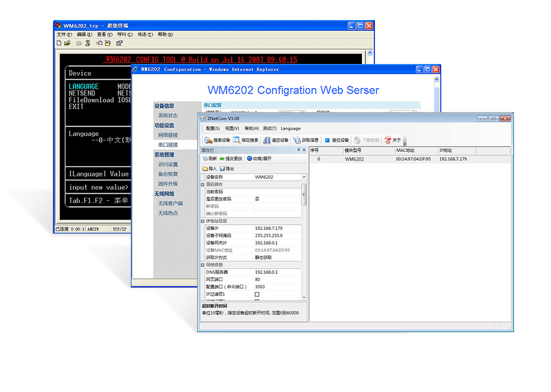Image resolution: width=551 pixels, height=392 pixels.
Task: Open 无线客户端 link in web config sidebar
Action: click(x=170, y=204)
